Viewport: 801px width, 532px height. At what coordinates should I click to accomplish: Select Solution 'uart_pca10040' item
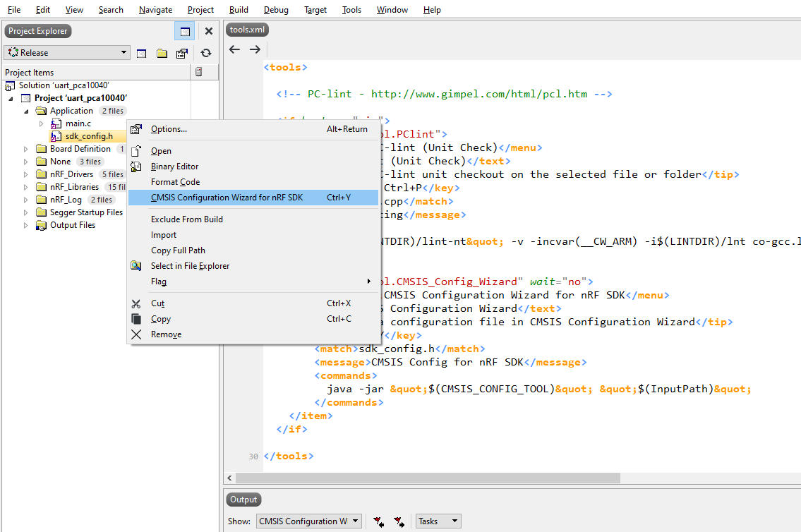[x=64, y=85]
